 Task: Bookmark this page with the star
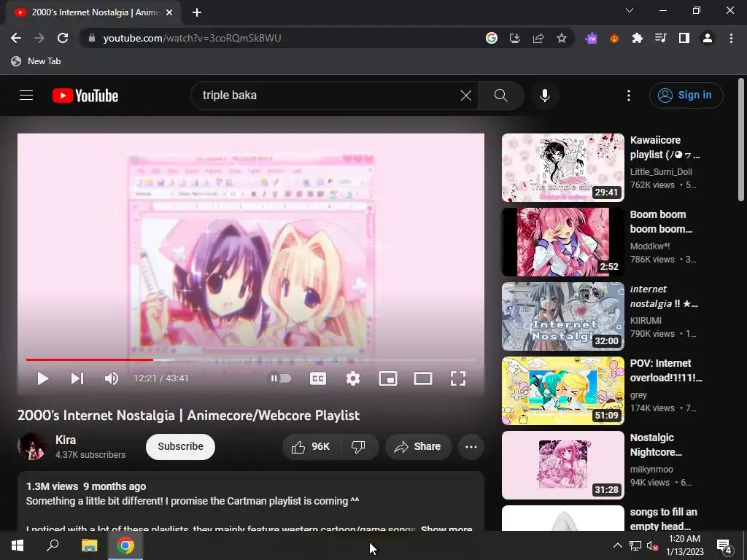tap(562, 38)
